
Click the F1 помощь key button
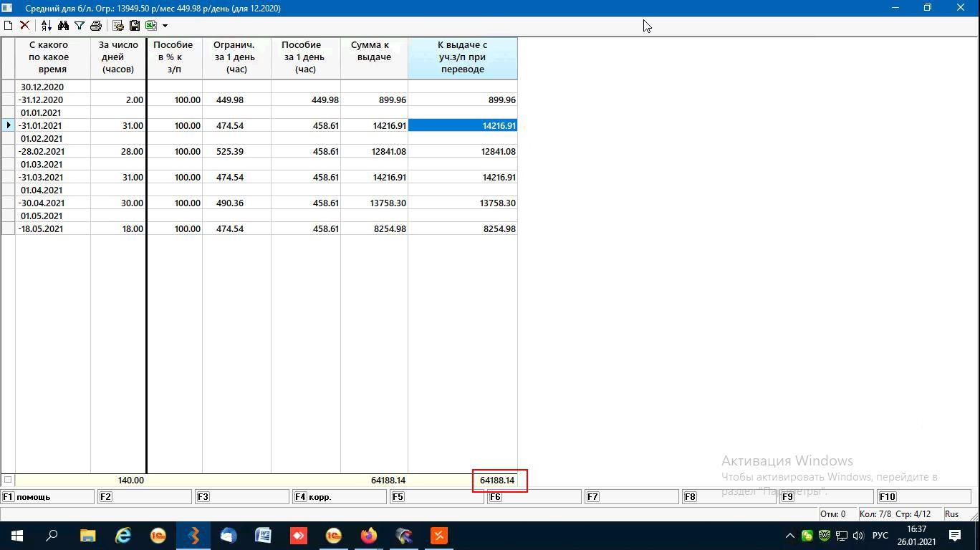pos(47,496)
